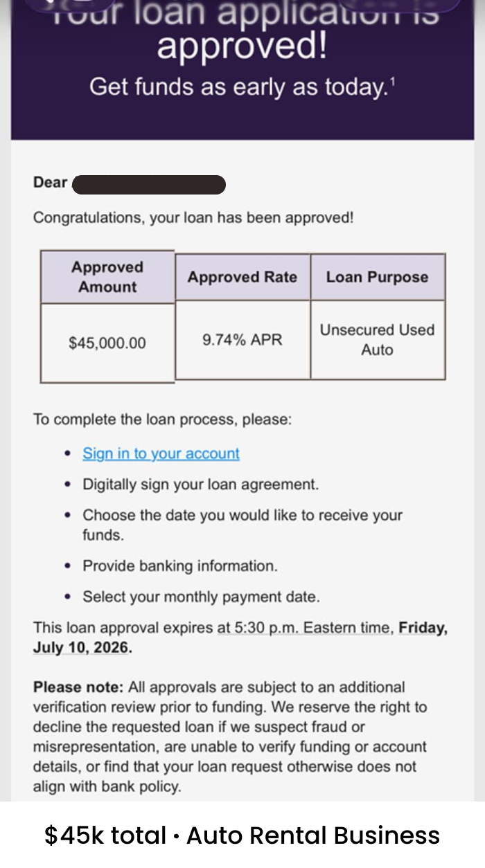This screenshot has height=868, width=485.
Task: Tap 'Digitally sign your loan agreement' bullet
Action: [201, 485]
